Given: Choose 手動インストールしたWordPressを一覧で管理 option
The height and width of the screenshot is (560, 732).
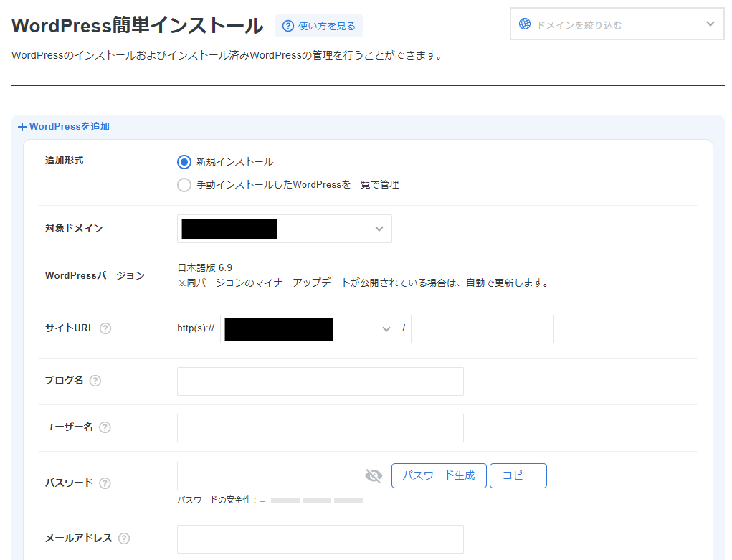Looking at the screenshot, I should click(x=184, y=184).
